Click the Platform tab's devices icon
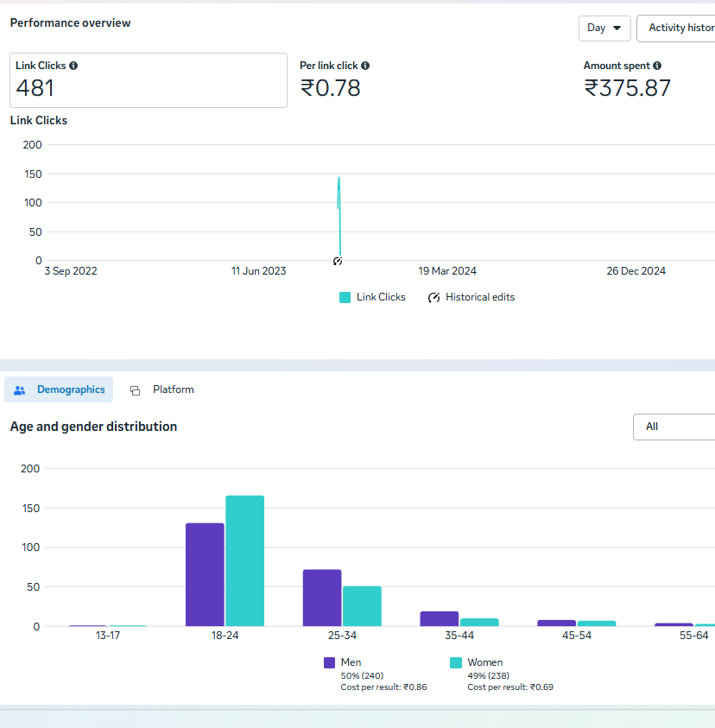This screenshot has height=728, width=715. 135,390
